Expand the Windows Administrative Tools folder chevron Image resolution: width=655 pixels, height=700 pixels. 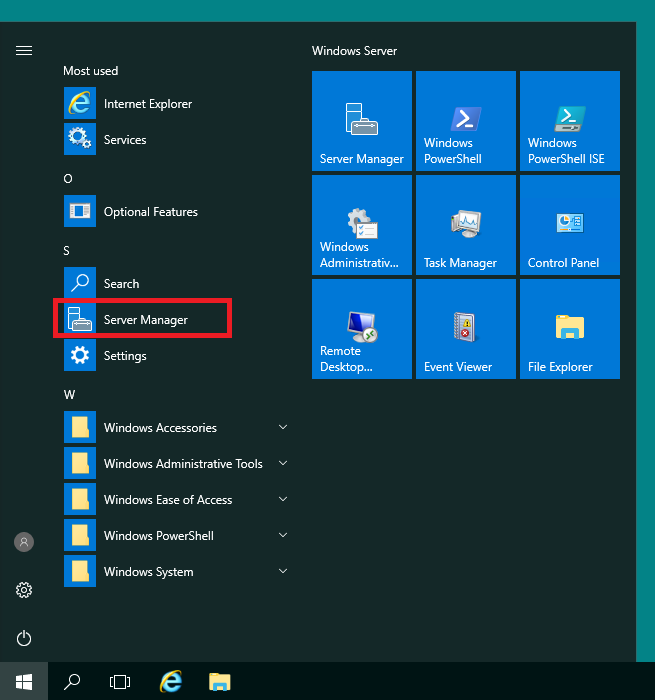tap(283, 463)
